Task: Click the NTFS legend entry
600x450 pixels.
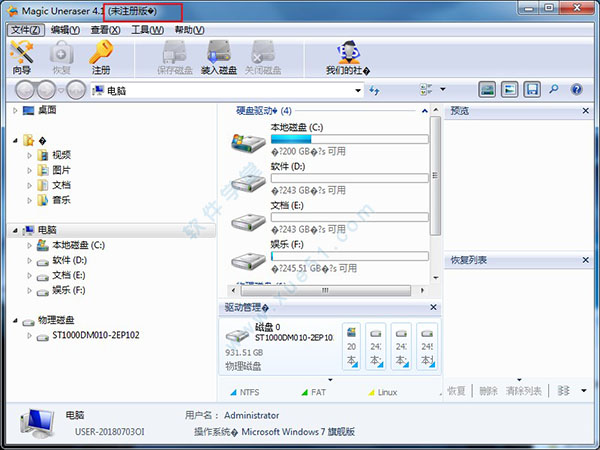Action: 245,392
